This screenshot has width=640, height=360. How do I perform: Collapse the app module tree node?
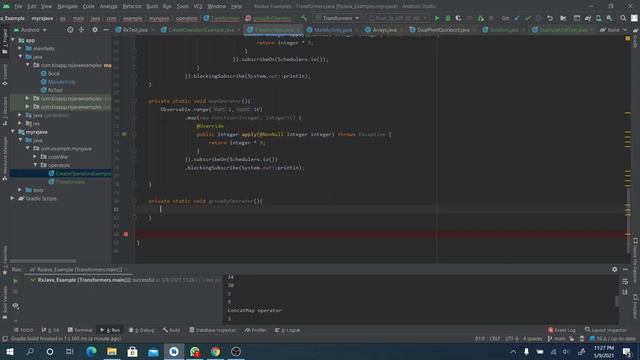pos(13,40)
